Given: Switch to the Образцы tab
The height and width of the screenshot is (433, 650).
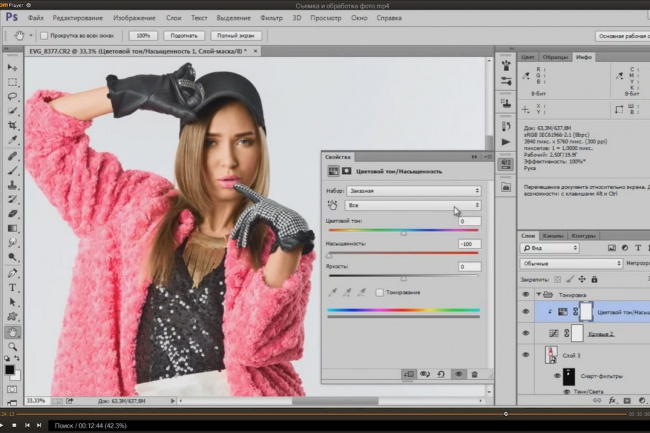Looking at the screenshot, I should coord(555,57).
